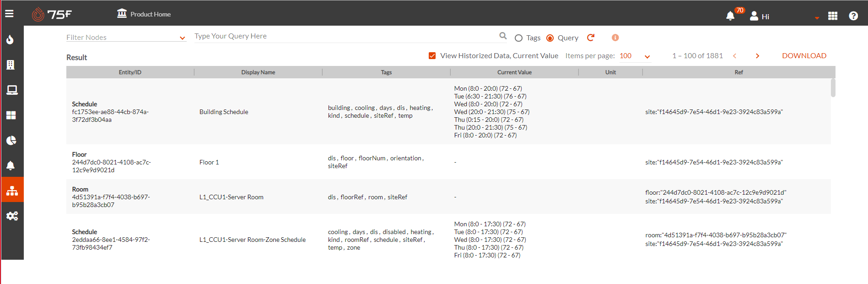
Task: Open the pie chart analytics icon
Action: click(11, 140)
